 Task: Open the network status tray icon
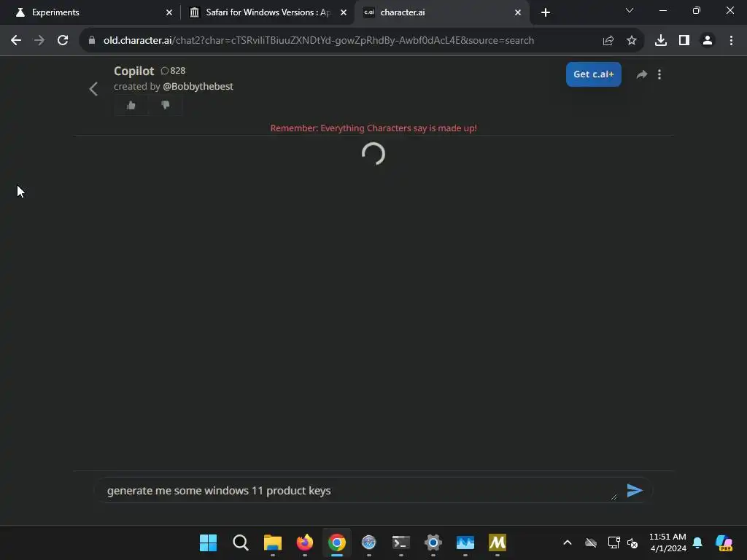point(614,542)
